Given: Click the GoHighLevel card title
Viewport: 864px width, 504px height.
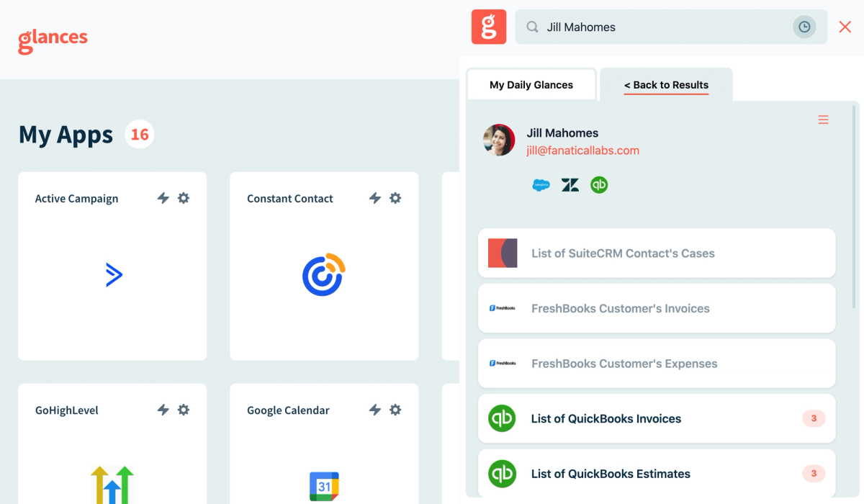Looking at the screenshot, I should pos(67,410).
